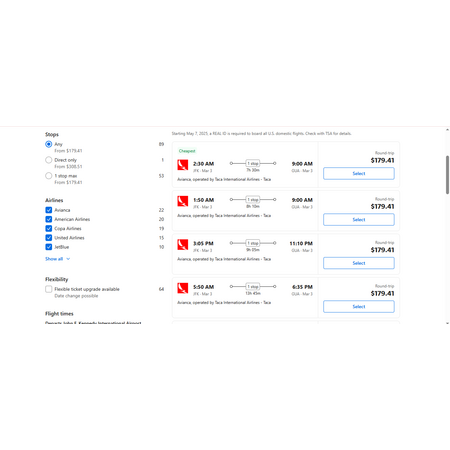Select the Any stops radio option

(49, 144)
